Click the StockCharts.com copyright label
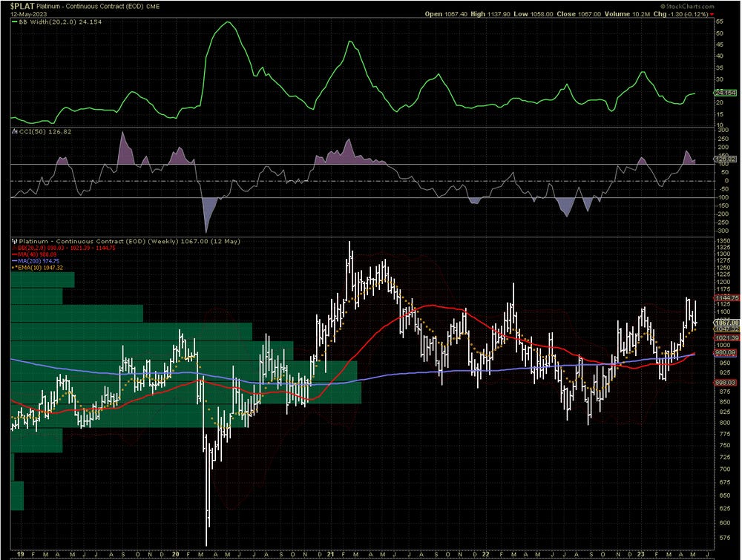Viewport: 742px width, 560px height. 687,6
